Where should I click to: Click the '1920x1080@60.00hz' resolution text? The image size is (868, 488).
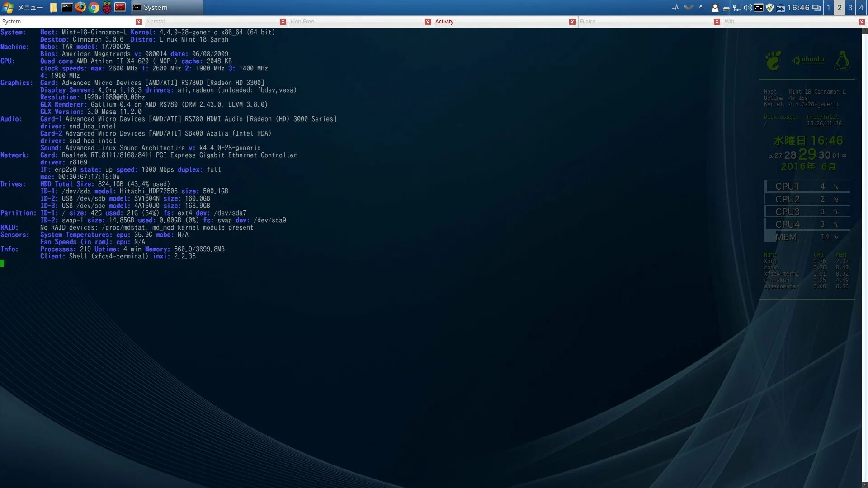(x=114, y=98)
